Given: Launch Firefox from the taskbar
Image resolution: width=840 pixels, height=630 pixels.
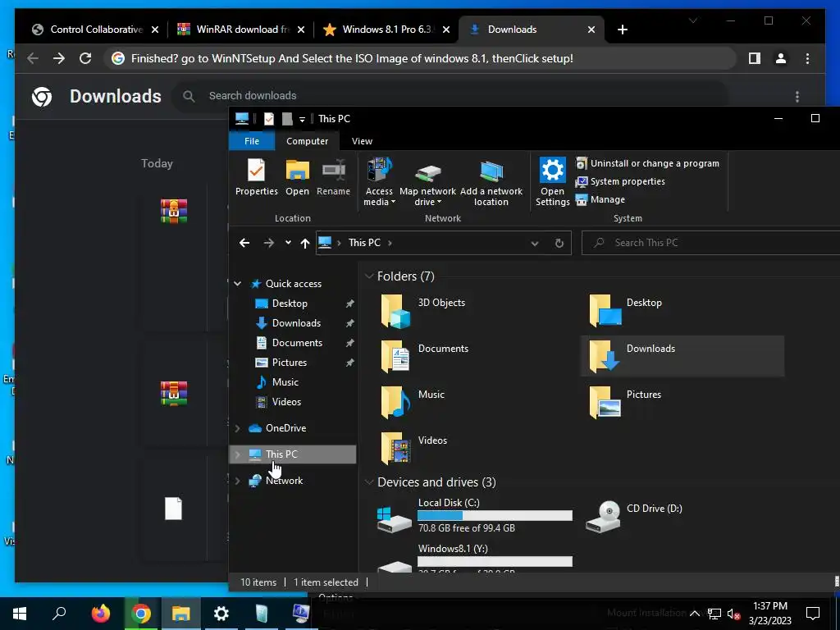Looking at the screenshot, I should coord(100,614).
